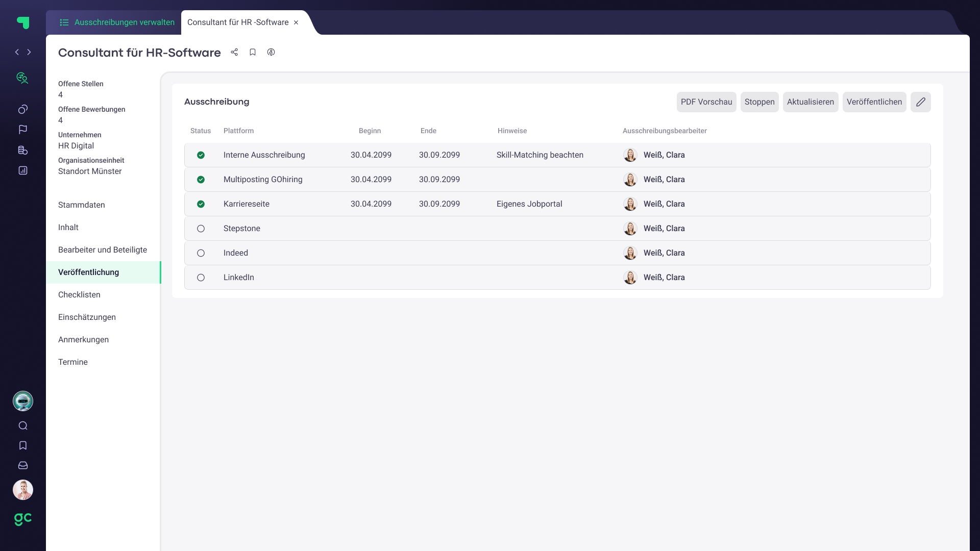Select the Indeed status radio circle
The height and width of the screenshot is (551, 980).
pos(201,253)
